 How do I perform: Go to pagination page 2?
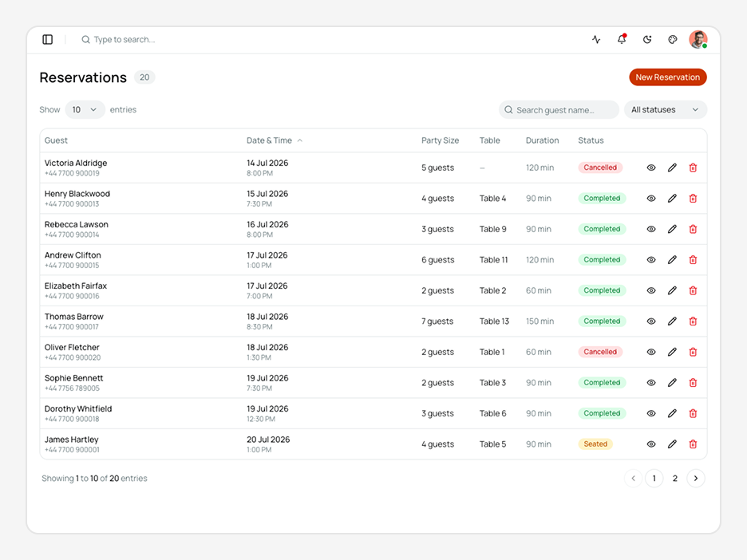pos(675,479)
